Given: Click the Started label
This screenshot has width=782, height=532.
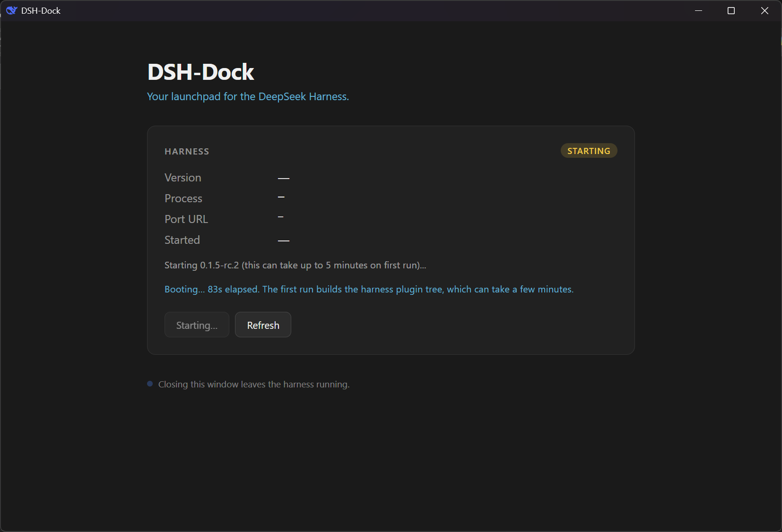Looking at the screenshot, I should click(182, 240).
